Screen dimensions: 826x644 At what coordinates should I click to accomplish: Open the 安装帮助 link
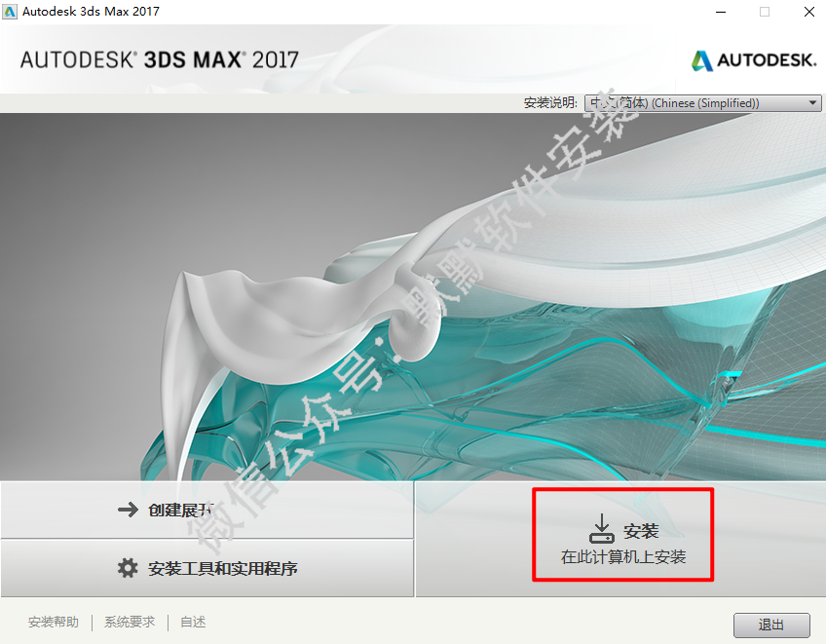click(x=54, y=622)
